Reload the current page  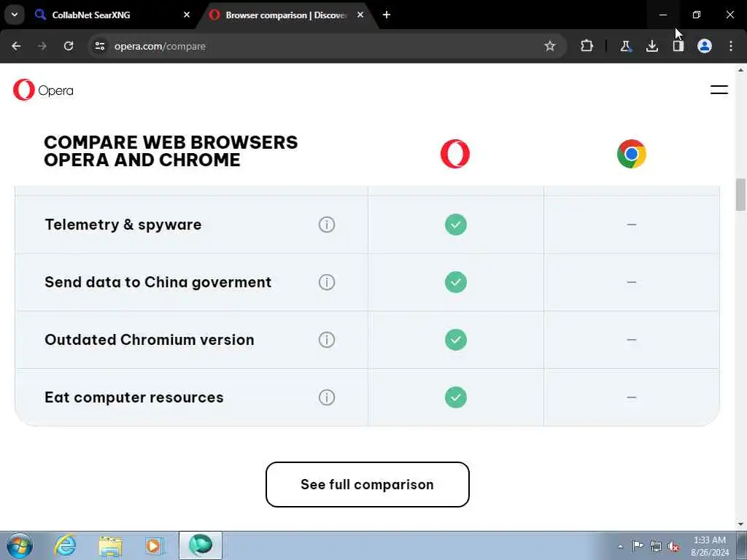(x=69, y=46)
